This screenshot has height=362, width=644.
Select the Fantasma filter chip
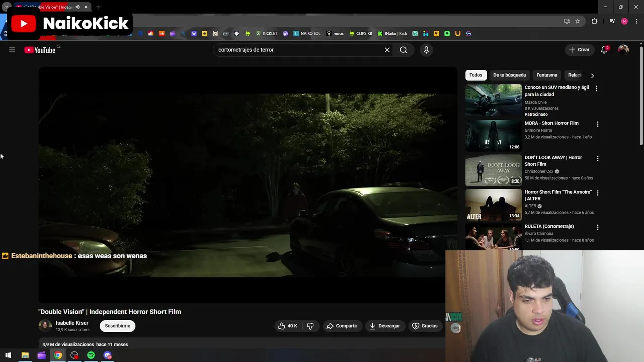point(547,75)
